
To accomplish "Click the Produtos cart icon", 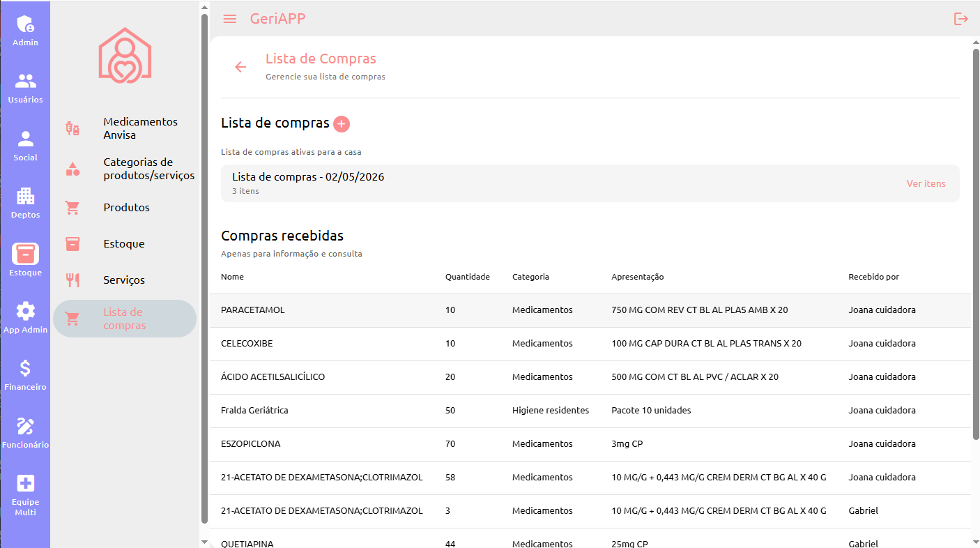I will [x=72, y=208].
